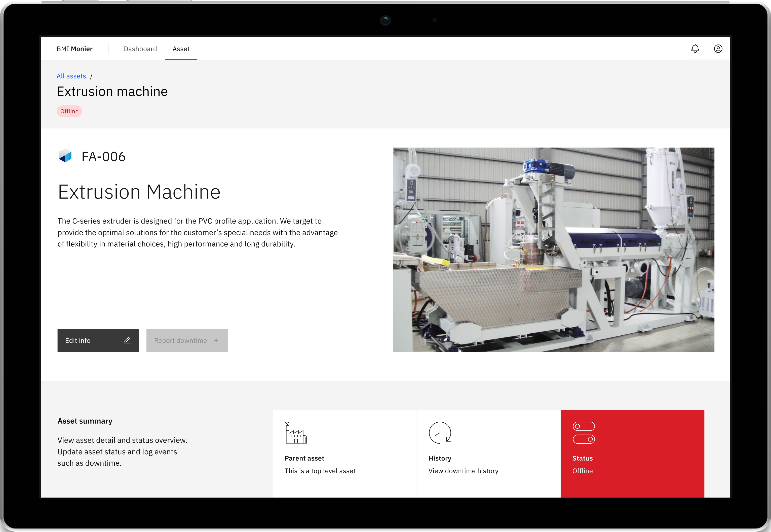Click the Edit info button
The width and height of the screenshot is (771, 532).
98,340
